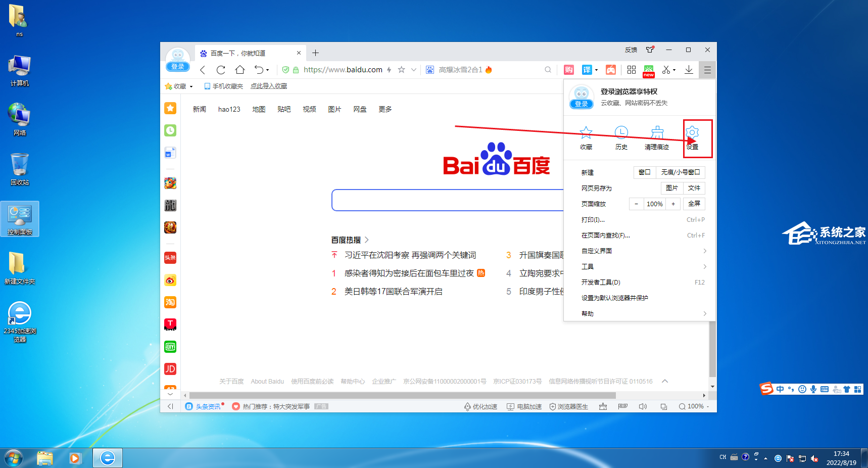The height and width of the screenshot is (468, 868).
Task: Open the Control Panel (控制面板) desktop icon
Action: [20, 219]
